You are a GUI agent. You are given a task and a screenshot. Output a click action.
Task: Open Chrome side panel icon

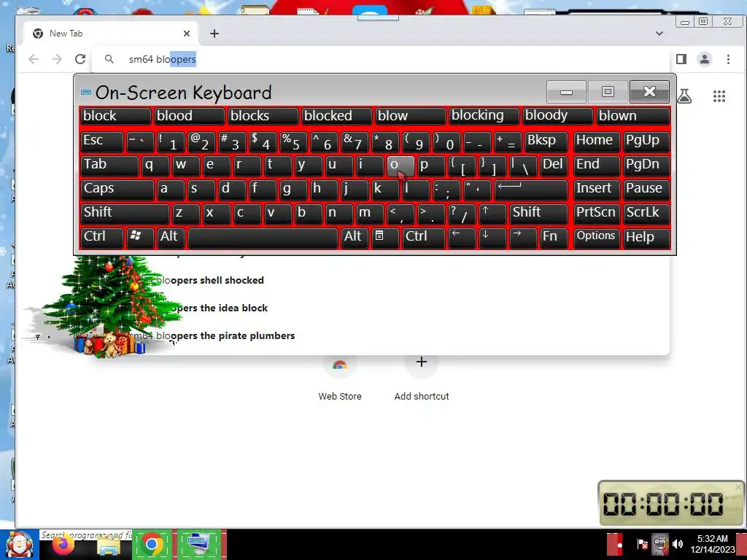click(x=681, y=59)
